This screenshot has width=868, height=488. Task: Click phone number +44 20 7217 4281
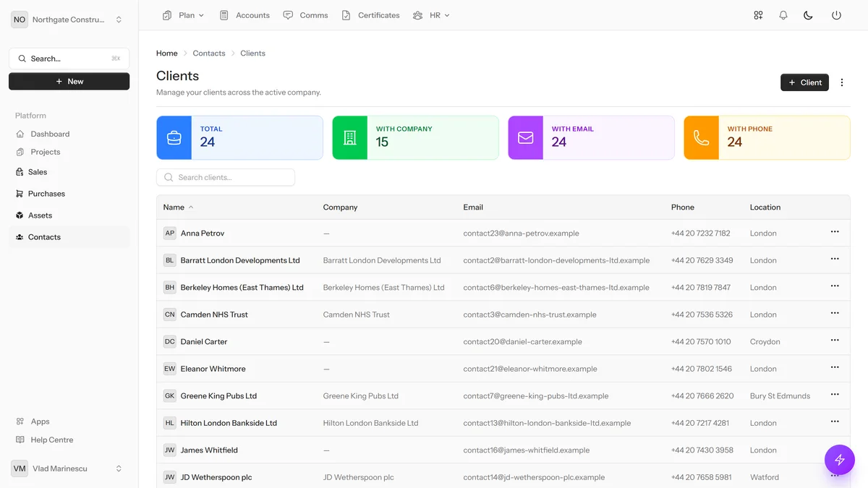(700, 423)
